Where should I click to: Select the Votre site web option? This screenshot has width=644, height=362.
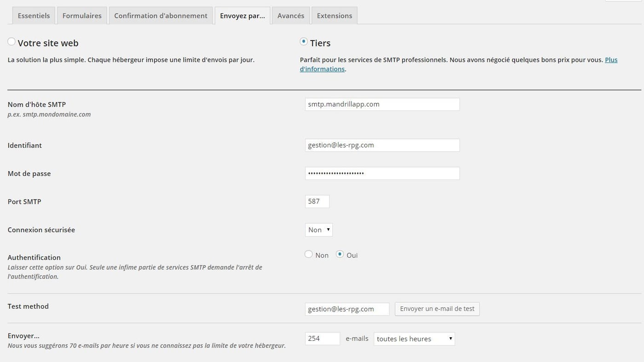pos(11,41)
